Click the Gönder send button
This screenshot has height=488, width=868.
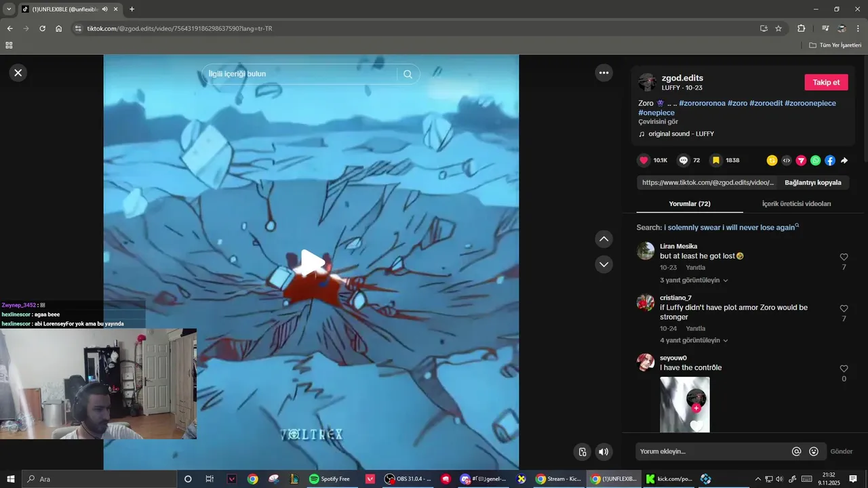point(842,451)
